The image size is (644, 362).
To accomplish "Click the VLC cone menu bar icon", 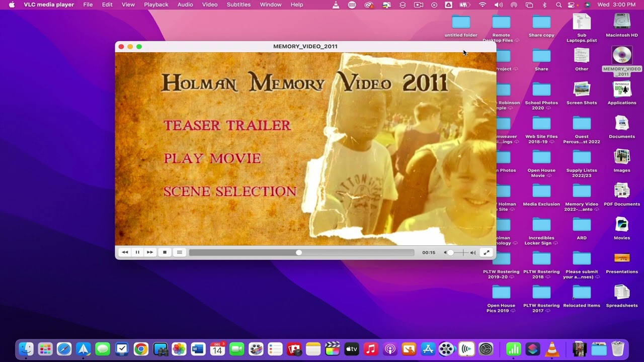I will pyautogui.click(x=336, y=5).
